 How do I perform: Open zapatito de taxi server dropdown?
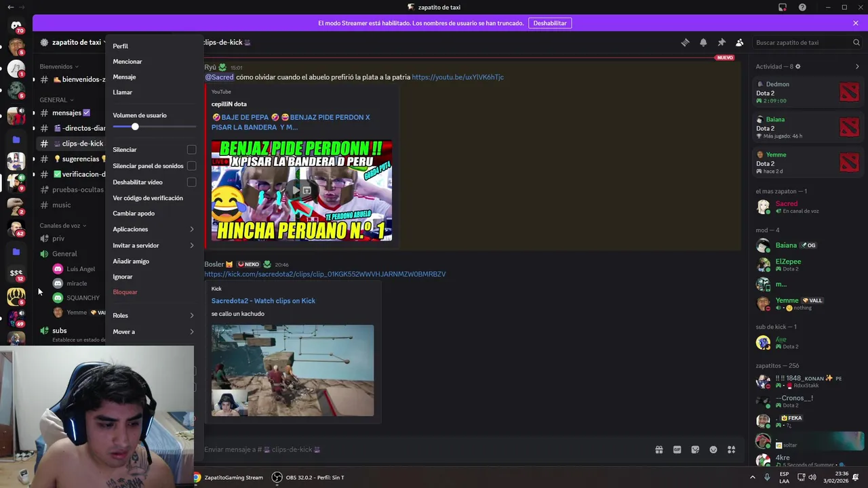(73, 42)
